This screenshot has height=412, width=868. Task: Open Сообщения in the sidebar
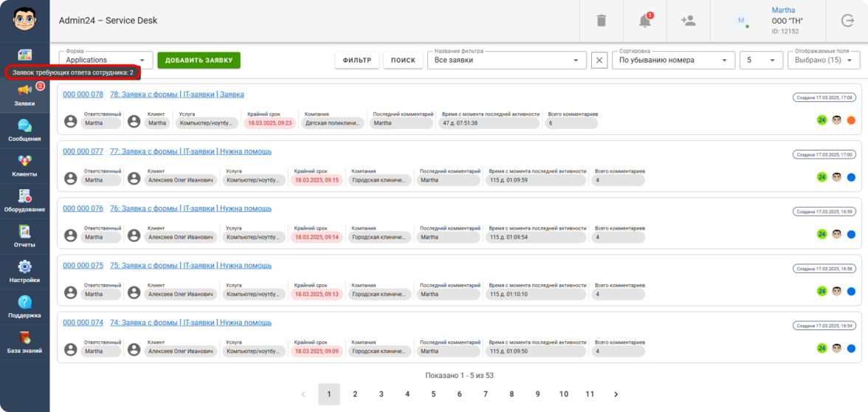24,130
